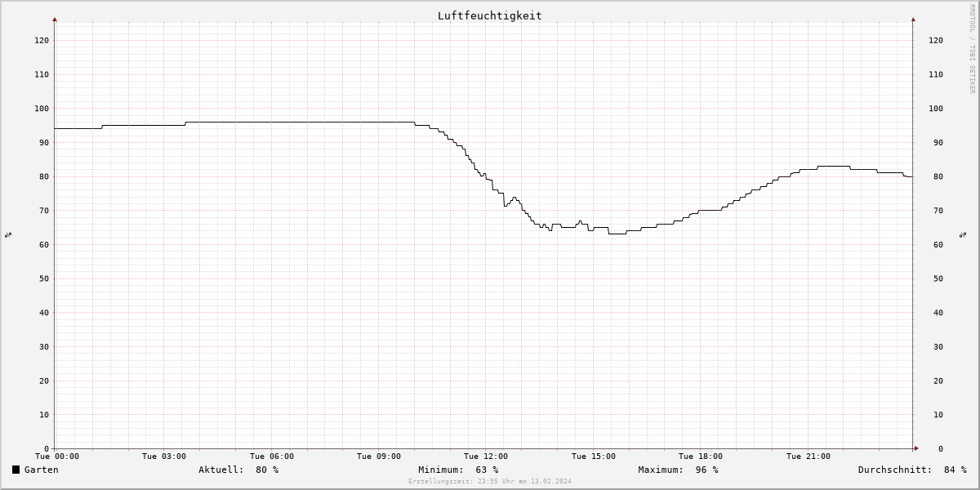Image resolution: width=980 pixels, height=490 pixels.
Task: Click the Tue 15:00 time axis label
Action: 594,457
